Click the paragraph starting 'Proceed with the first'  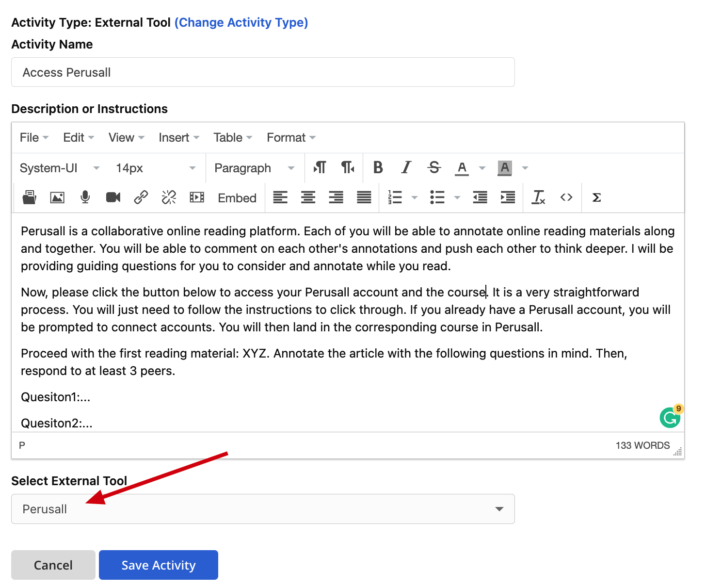324,362
